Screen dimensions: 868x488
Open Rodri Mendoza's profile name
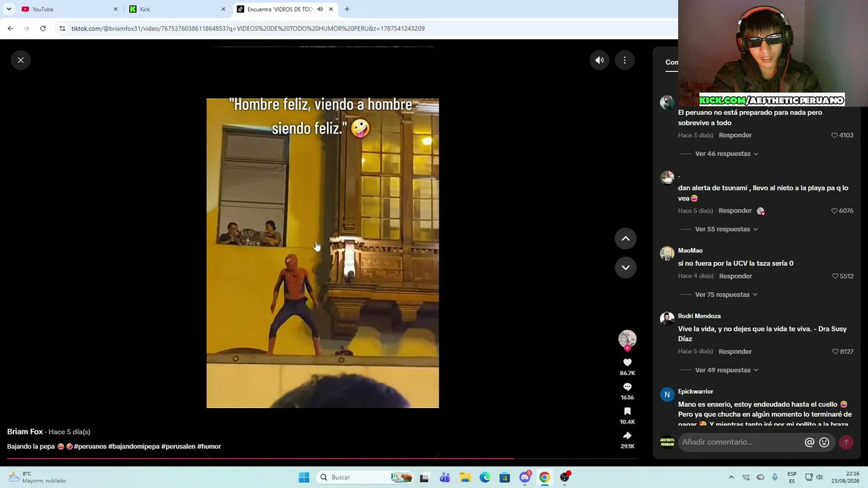[699, 317]
